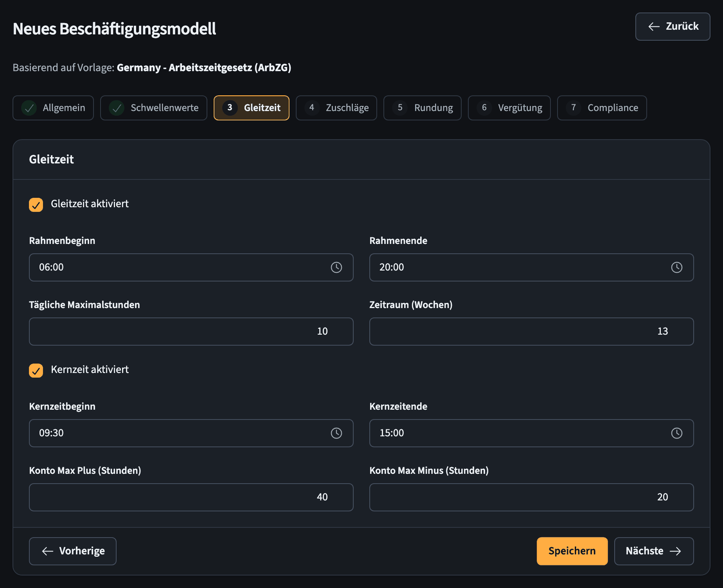This screenshot has height=588, width=723.
Task: Edit the Konto Max Minus field
Action: (x=531, y=497)
